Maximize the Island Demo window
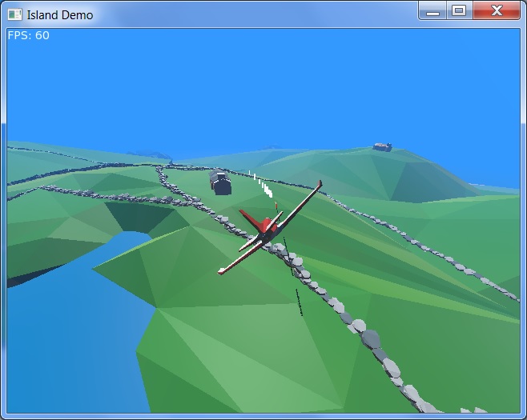This screenshot has width=527, height=420. 458,10
